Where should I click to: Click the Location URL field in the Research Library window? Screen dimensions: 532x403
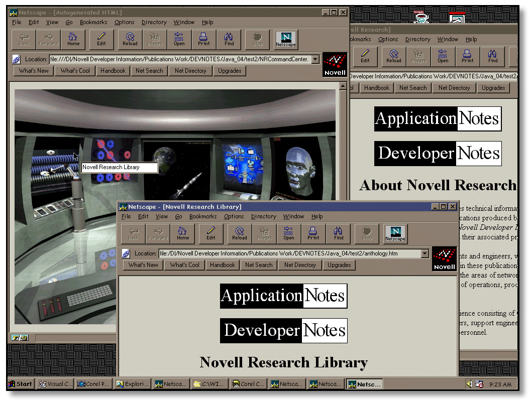[x=289, y=253]
